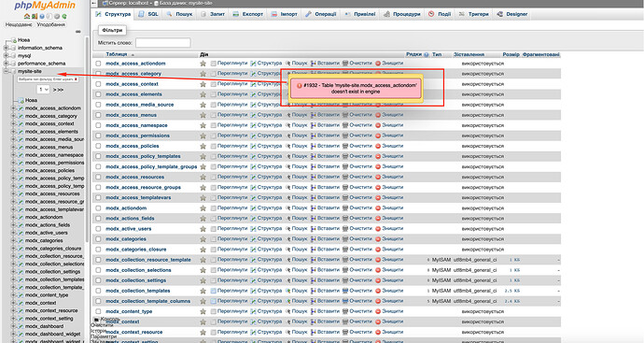
Task: Switch to the SQL tab
Action: [148, 14]
